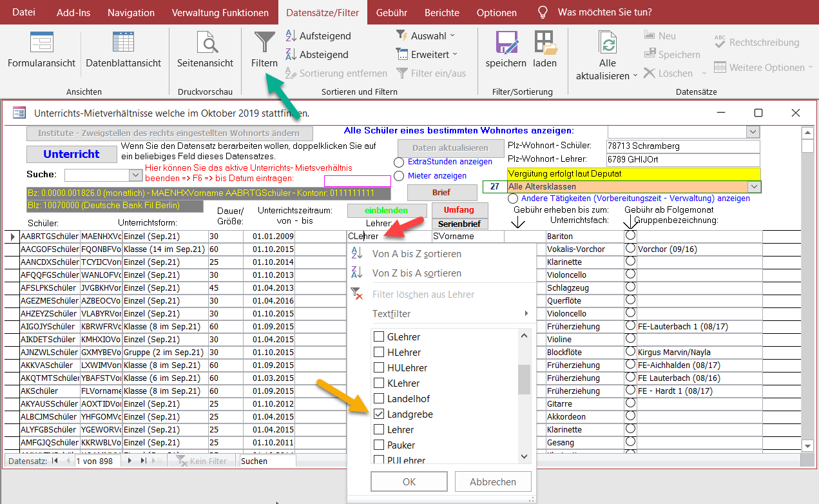Select ExtraStunden anzeigen radio button
This screenshot has width=819, height=504.
click(x=400, y=162)
